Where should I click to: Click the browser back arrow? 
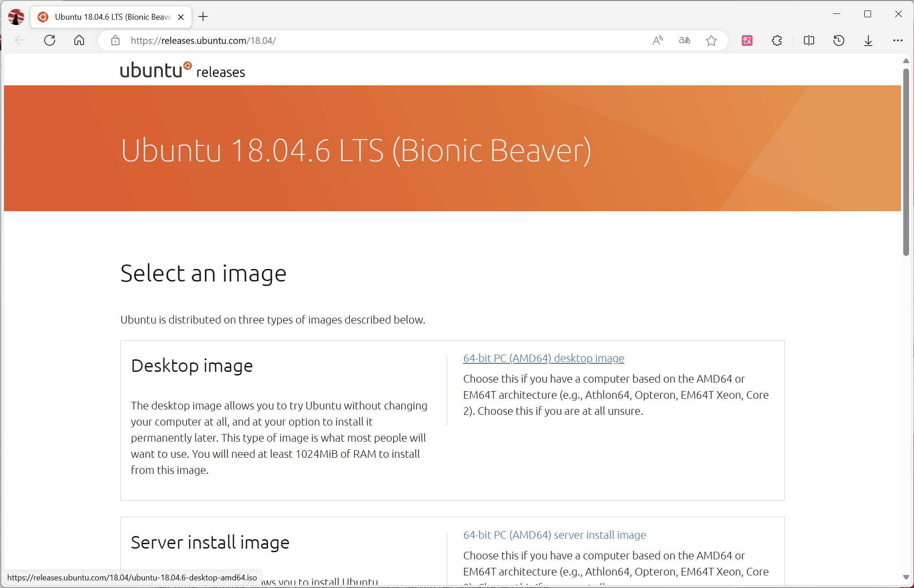pyautogui.click(x=20, y=40)
